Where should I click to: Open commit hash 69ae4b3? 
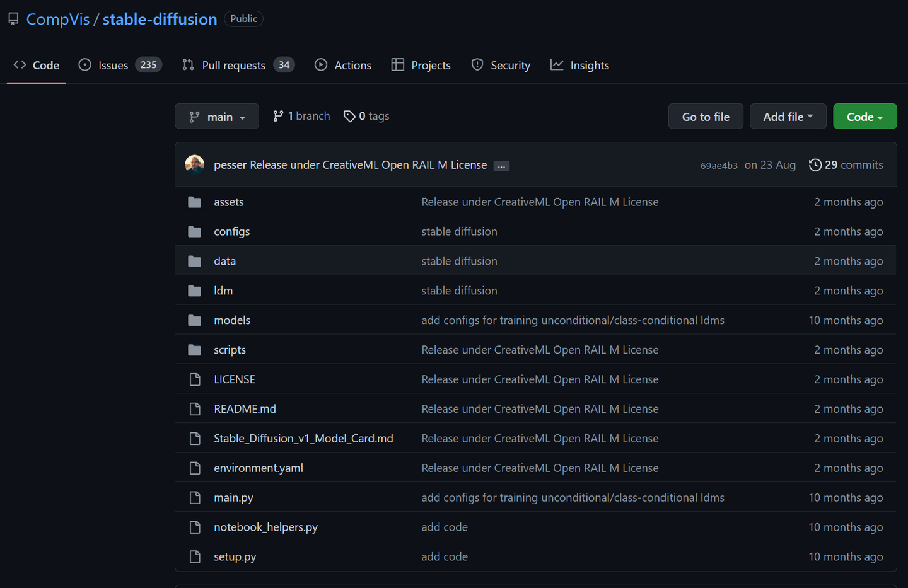pyautogui.click(x=719, y=166)
